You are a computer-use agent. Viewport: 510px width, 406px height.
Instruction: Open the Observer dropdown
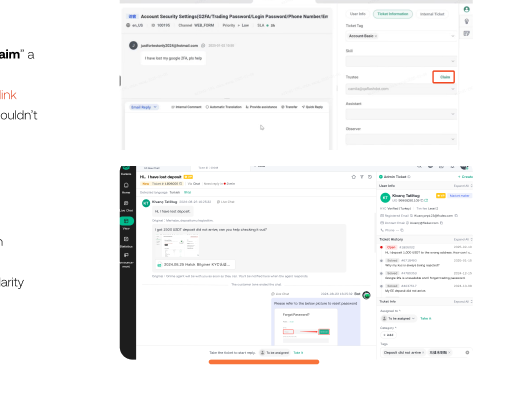pyautogui.click(x=401, y=139)
